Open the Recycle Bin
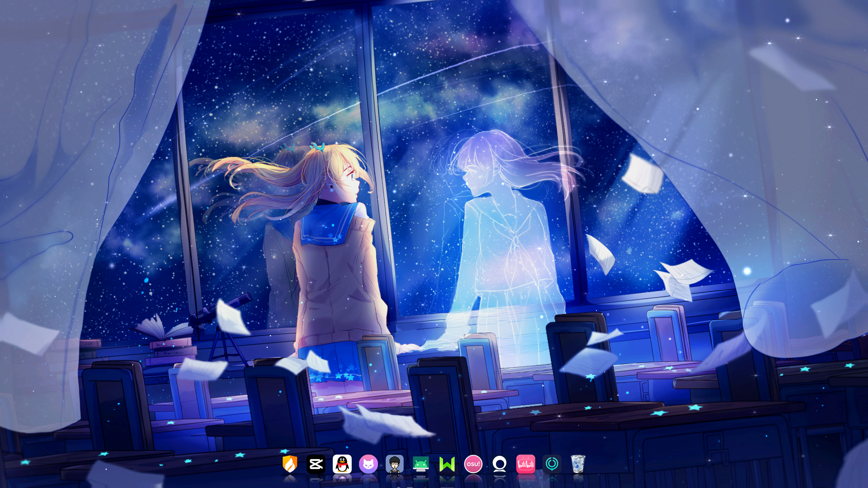This screenshot has width=868, height=488. coord(578,464)
